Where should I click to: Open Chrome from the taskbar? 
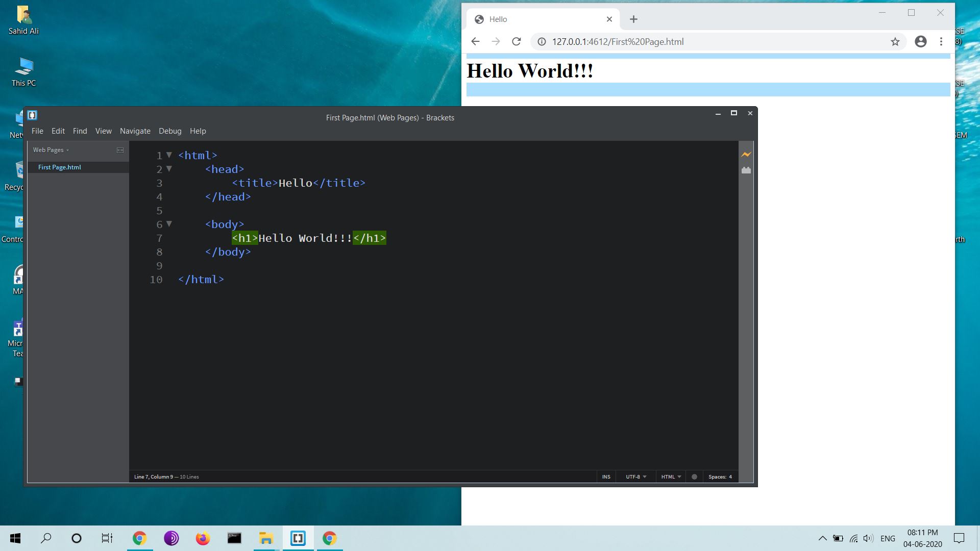click(139, 538)
